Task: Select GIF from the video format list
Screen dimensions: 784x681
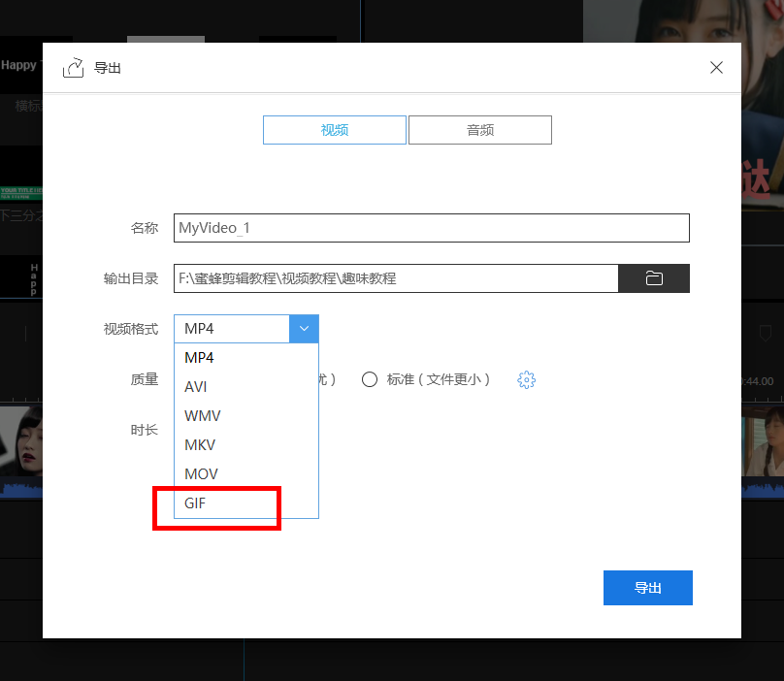Action: (x=246, y=503)
